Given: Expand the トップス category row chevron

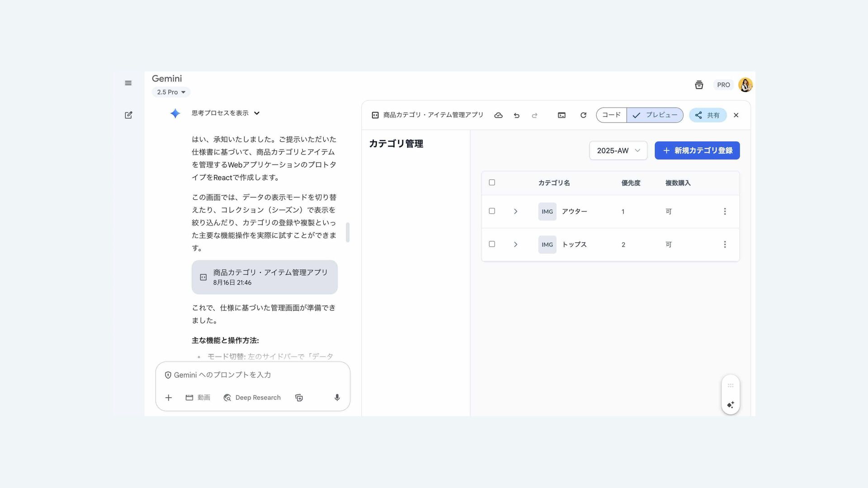Looking at the screenshot, I should pos(515,244).
